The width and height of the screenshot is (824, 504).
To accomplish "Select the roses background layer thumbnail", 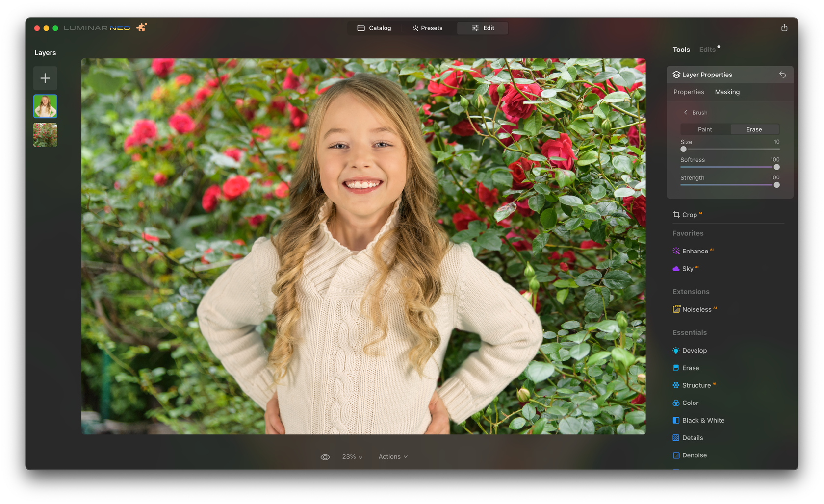I will [x=45, y=135].
